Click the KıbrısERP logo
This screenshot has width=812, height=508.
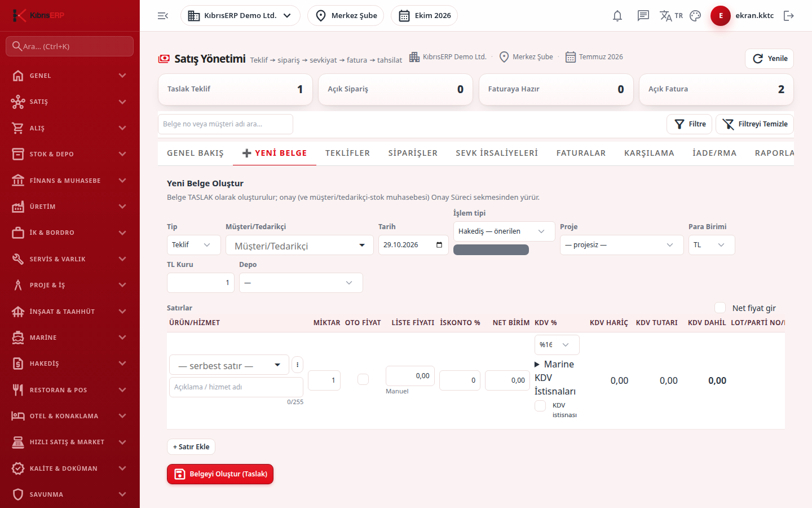(x=38, y=15)
